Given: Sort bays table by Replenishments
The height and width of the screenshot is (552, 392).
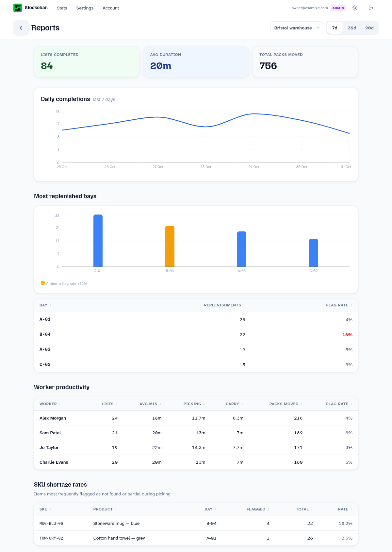Looking at the screenshot, I should click(224, 305).
